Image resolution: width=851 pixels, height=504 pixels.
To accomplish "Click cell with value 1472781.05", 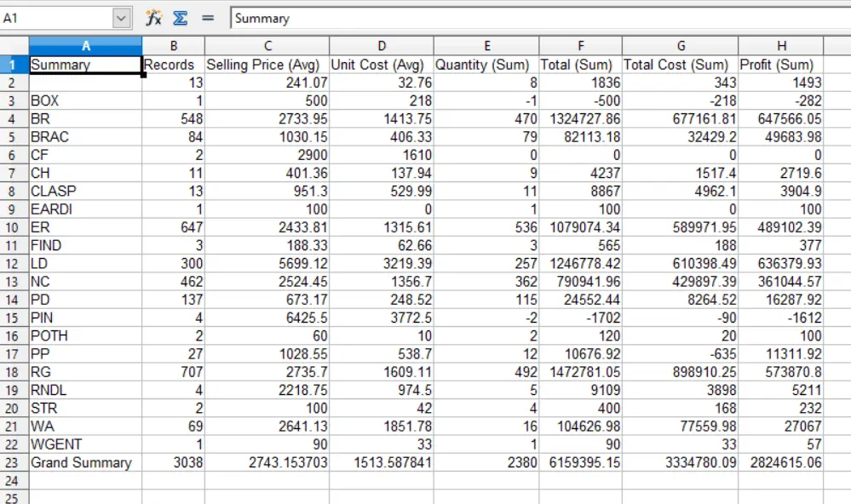I will click(580, 372).
